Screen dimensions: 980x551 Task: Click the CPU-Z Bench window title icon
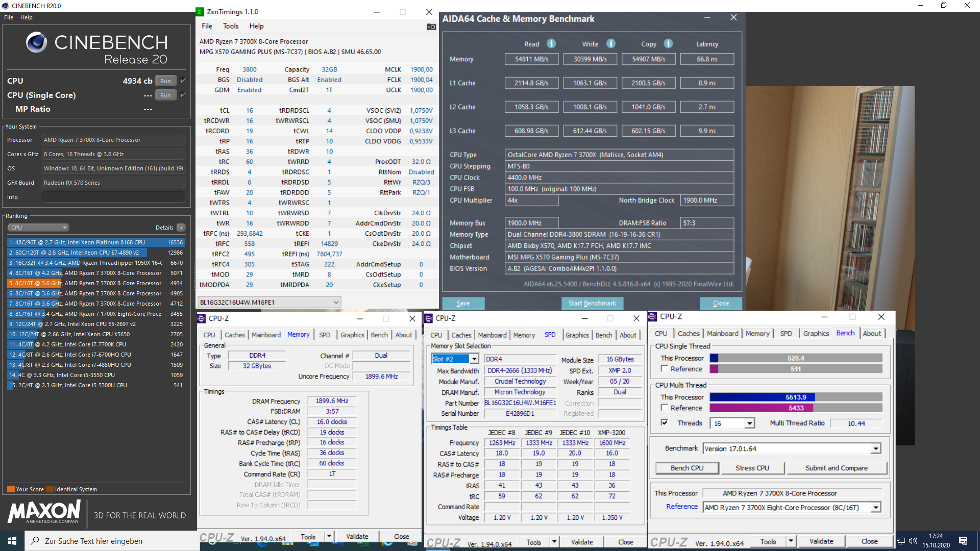[653, 317]
